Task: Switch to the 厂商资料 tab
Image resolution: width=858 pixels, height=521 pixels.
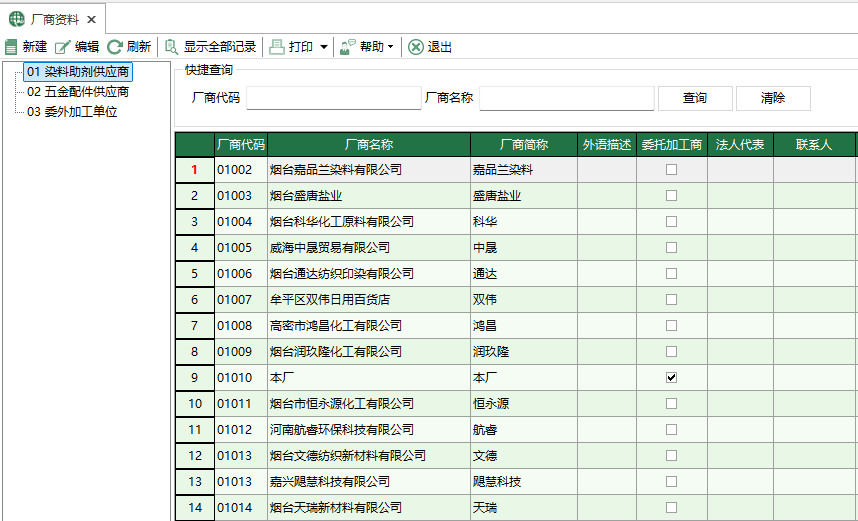Action: (x=53, y=20)
